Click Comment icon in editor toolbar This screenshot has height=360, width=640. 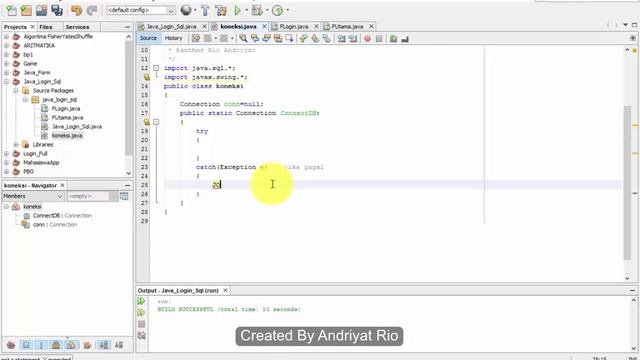(x=393, y=38)
